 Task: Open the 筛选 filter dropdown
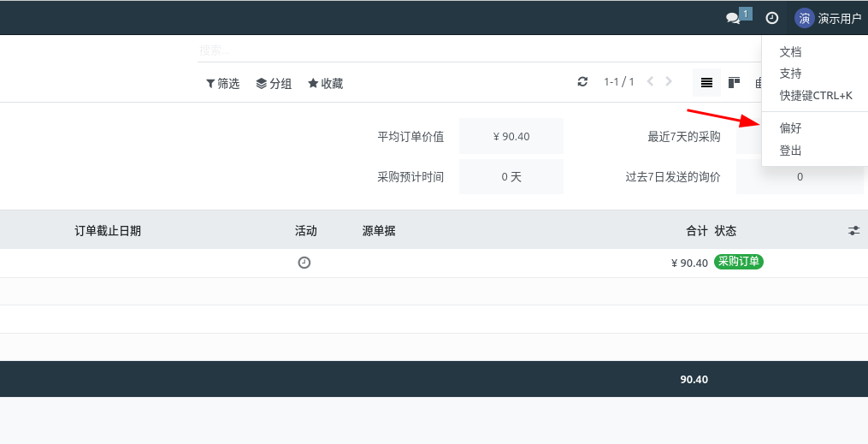(222, 83)
